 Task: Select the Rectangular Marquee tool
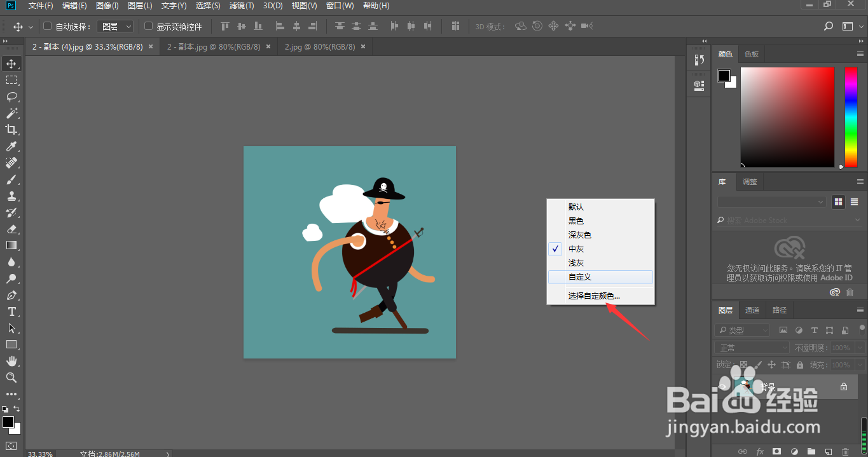click(x=11, y=80)
